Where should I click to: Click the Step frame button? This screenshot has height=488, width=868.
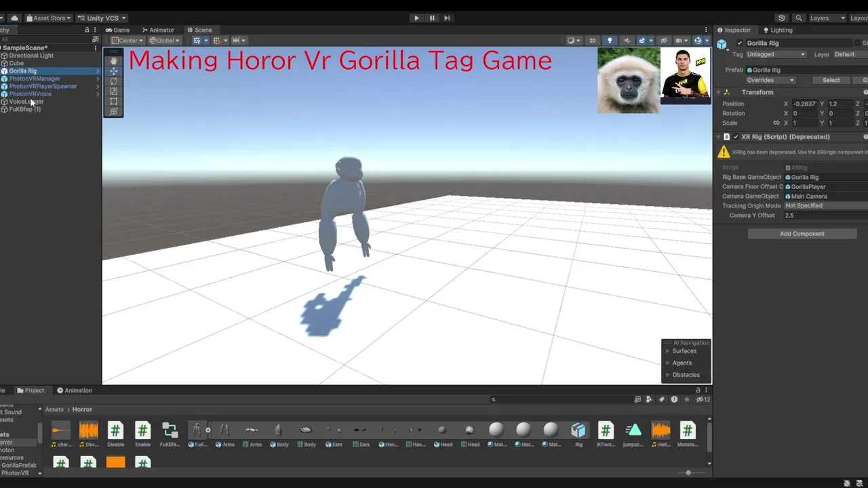447,18
